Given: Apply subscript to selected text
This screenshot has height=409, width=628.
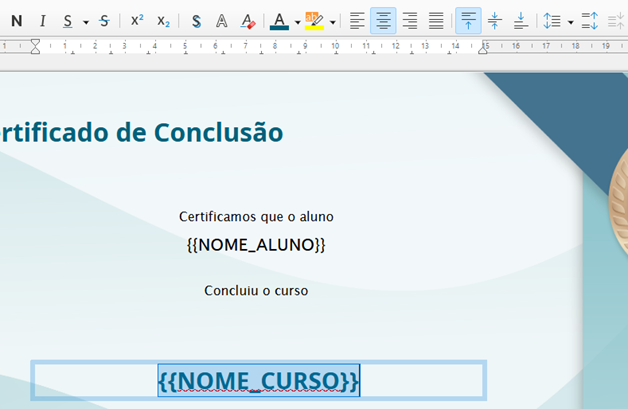Looking at the screenshot, I should click(x=163, y=21).
